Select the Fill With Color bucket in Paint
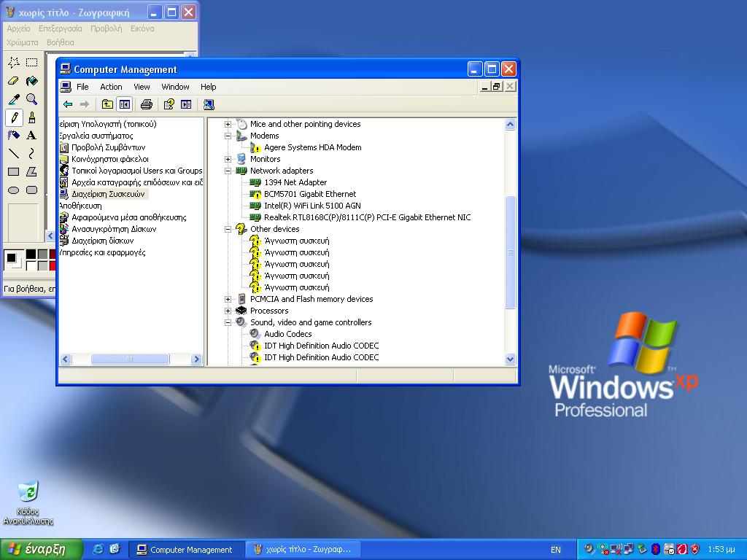The image size is (747, 560). [32, 81]
